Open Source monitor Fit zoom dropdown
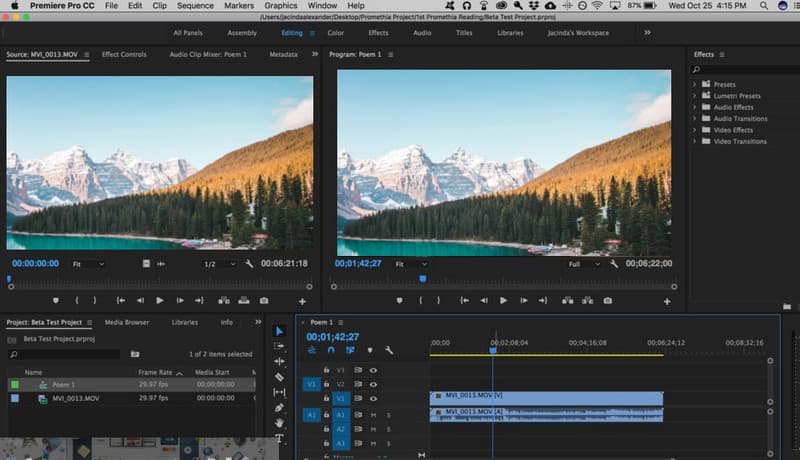The width and height of the screenshot is (800, 460). pyautogui.click(x=88, y=264)
